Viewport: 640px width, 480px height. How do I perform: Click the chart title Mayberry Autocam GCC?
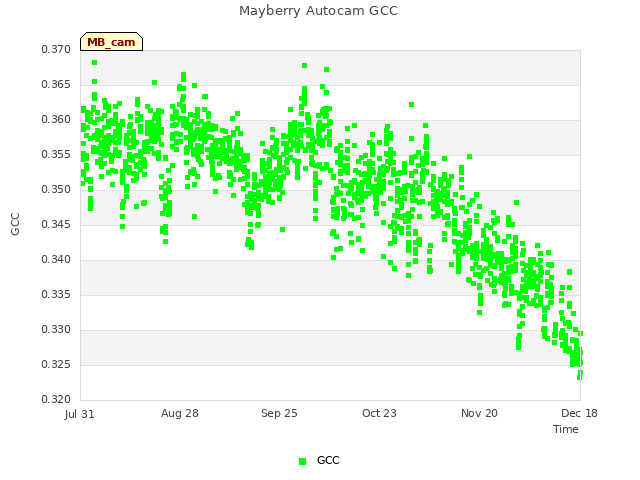tap(318, 11)
